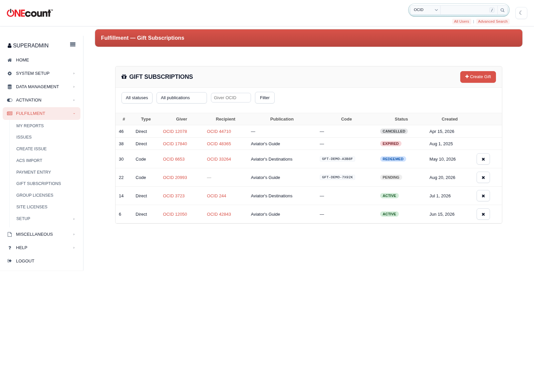Open giver OCID 20993 link
534x392 pixels.
pyautogui.click(x=175, y=178)
